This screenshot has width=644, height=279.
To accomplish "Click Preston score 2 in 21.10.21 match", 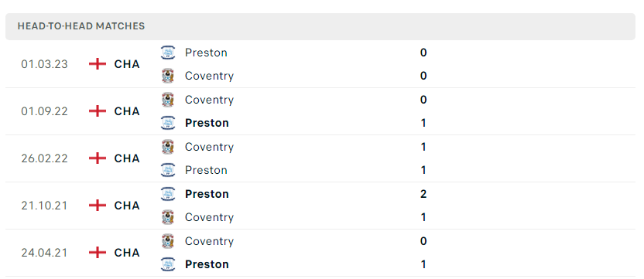I will (423, 194).
